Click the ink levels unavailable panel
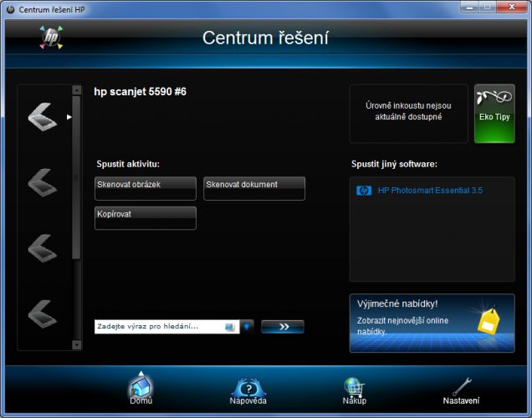 408,114
